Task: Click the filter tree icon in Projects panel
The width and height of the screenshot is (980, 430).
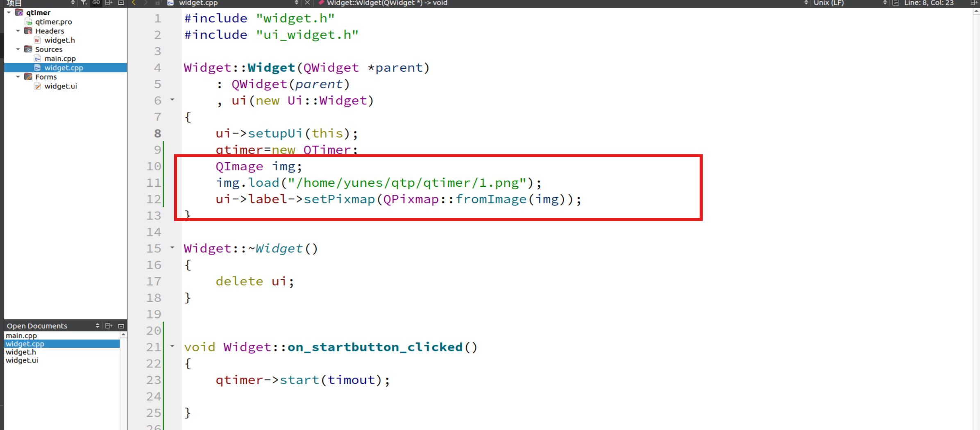Action: (x=84, y=2)
